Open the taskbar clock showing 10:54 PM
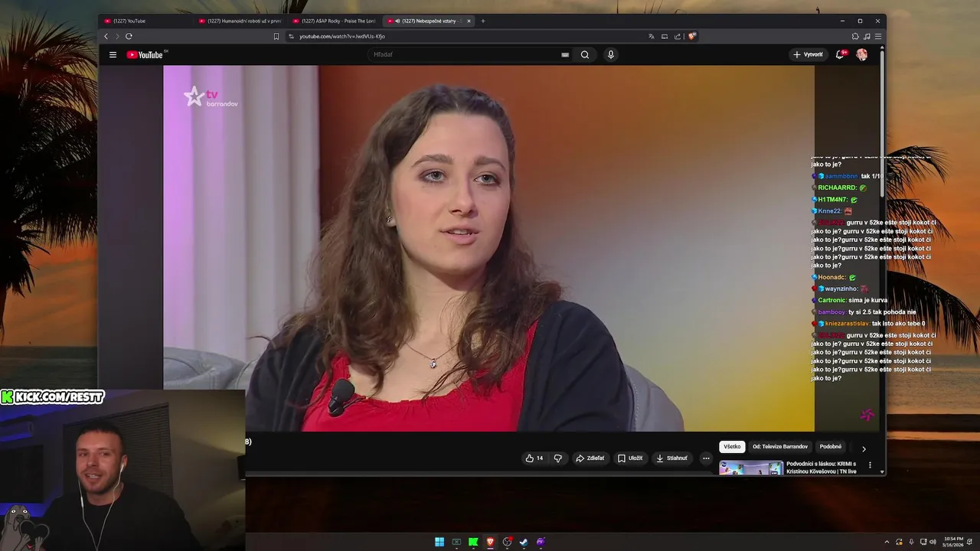Screen dimensions: 980x551 pos(953,542)
